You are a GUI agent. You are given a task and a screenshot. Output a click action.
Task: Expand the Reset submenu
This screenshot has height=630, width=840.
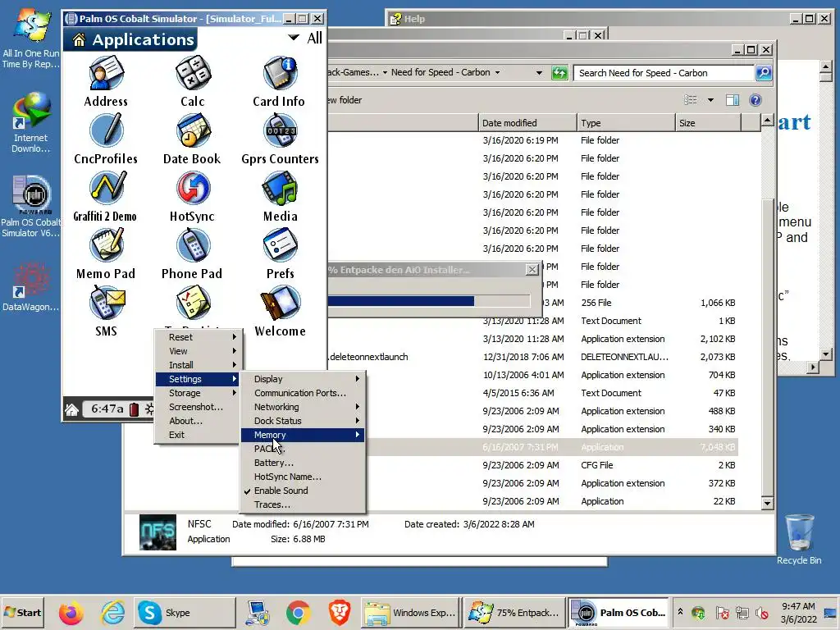point(197,337)
